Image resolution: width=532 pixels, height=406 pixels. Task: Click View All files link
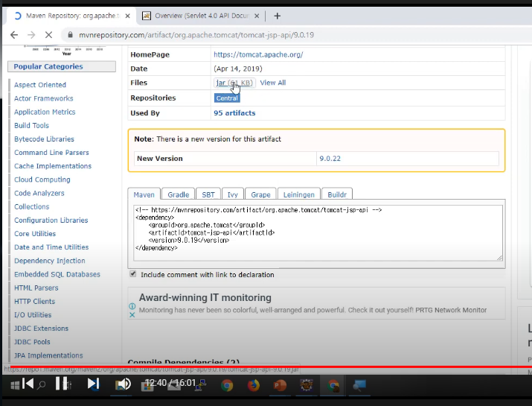tap(273, 83)
